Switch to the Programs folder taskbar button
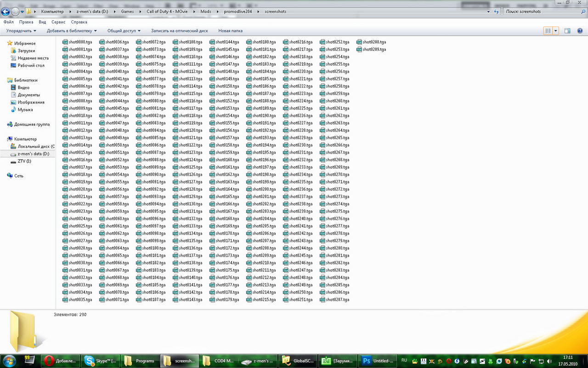The image size is (588, 368). (140, 361)
